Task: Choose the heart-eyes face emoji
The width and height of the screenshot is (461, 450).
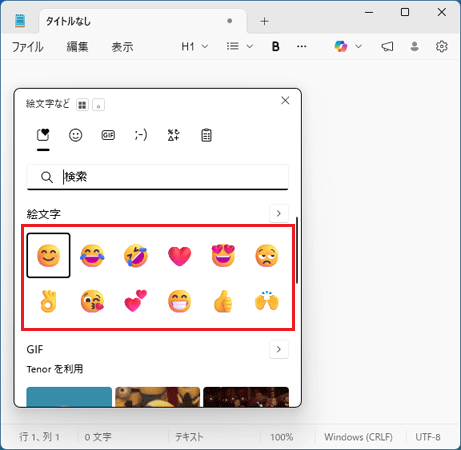Action: [223, 256]
